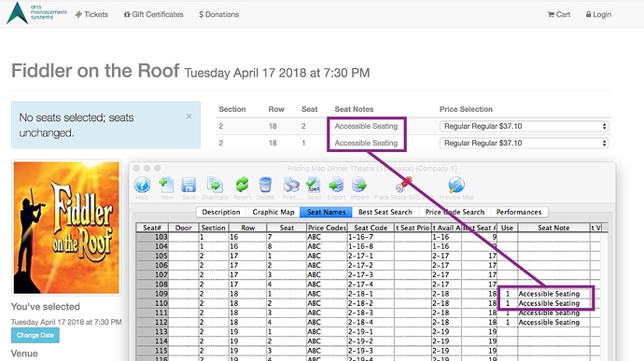Image resolution: width=644 pixels, height=361 pixels.
Task: Click the Door column header
Action: point(183,228)
